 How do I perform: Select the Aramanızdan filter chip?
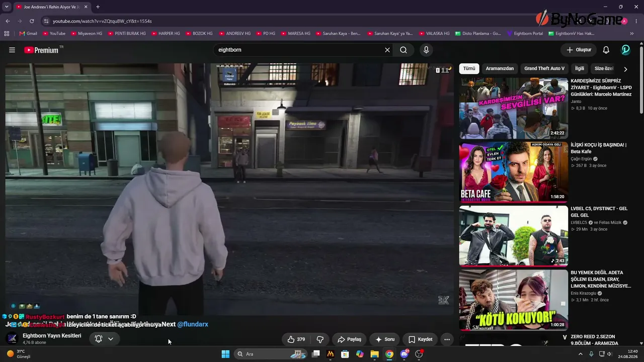(x=500, y=68)
